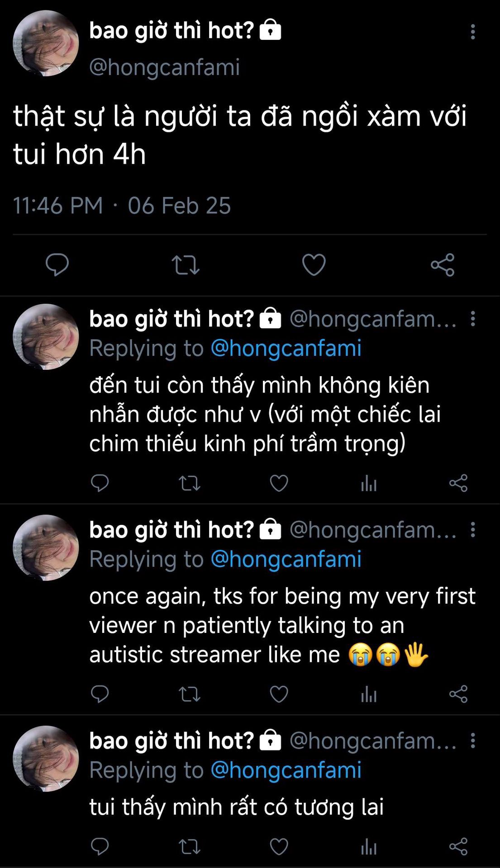View analytics of the 'tương lai' reply
This screenshot has height=868, width=500.
click(369, 847)
